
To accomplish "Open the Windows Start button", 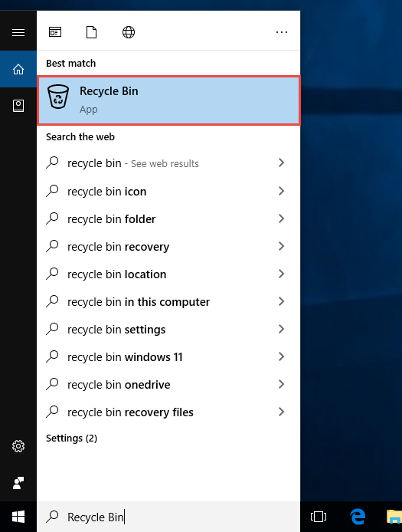I will (18, 517).
